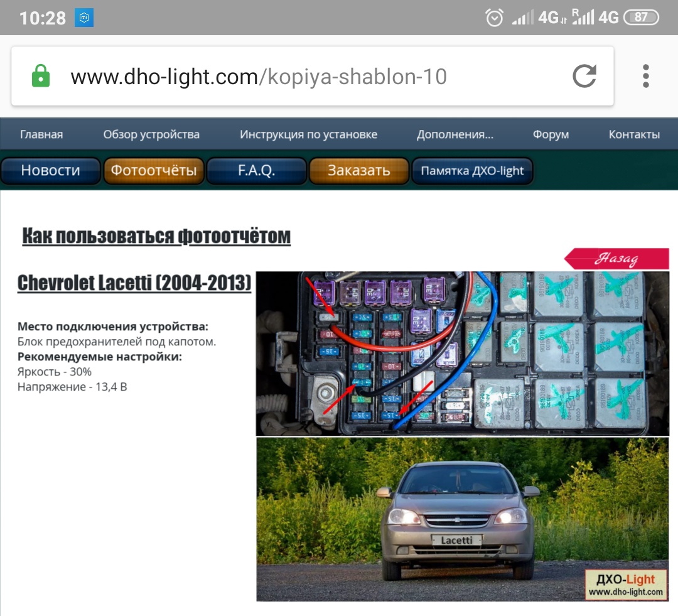Go to Инструкция по установке
The height and width of the screenshot is (616, 678).
coord(308,134)
